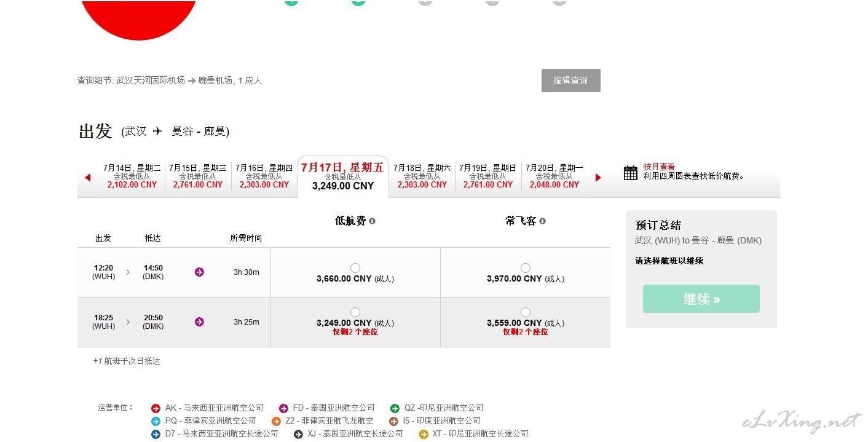Switch to July 19 Sunday date tab
868x442 pixels.
[488, 176]
